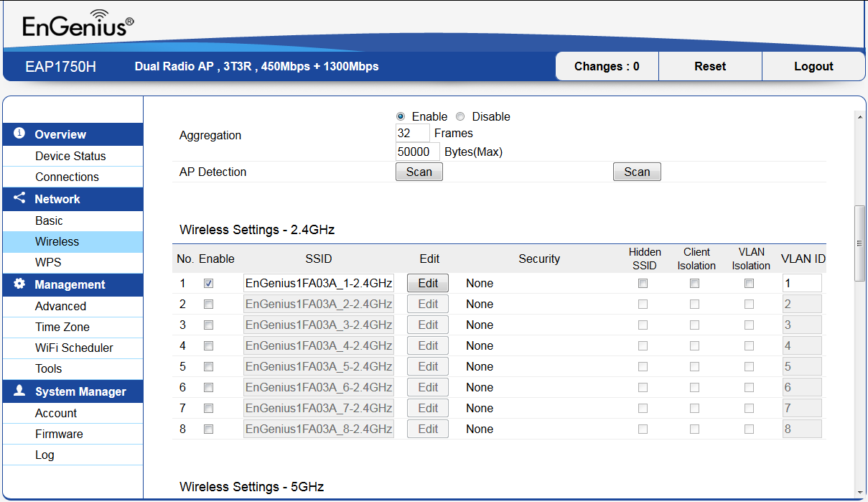This screenshot has height=502, width=868.
Task: Enable VLAN Isolation for row 1
Action: click(x=749, y=284)
